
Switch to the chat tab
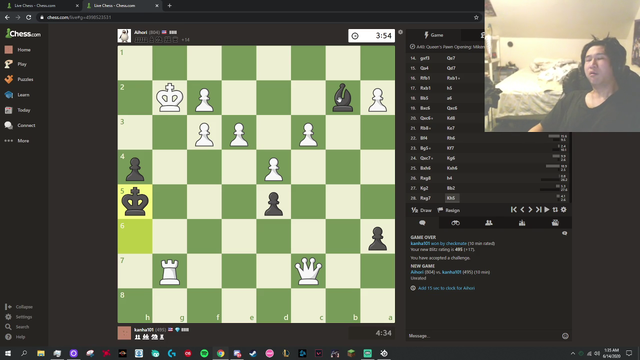[422, 223]
